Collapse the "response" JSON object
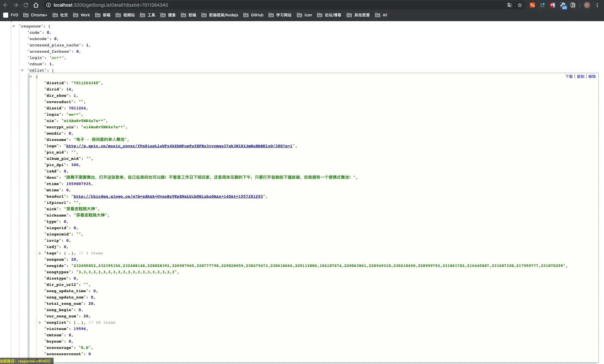 (x=14, y=26)
